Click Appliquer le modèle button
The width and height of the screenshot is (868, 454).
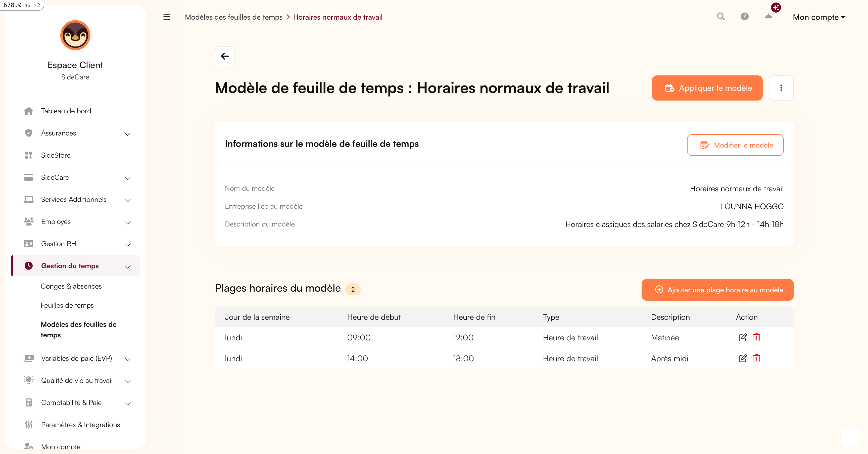pyautogui.click(x=707, y=88)
